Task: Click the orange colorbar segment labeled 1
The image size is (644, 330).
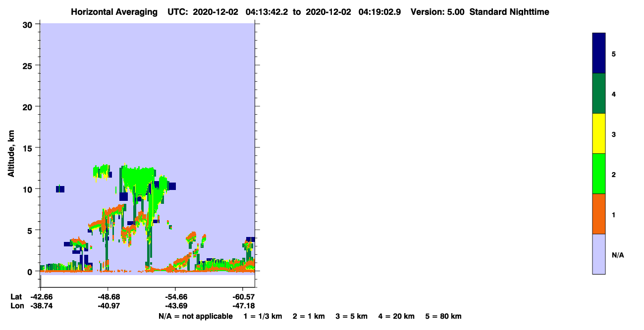Action: point(599,214)
